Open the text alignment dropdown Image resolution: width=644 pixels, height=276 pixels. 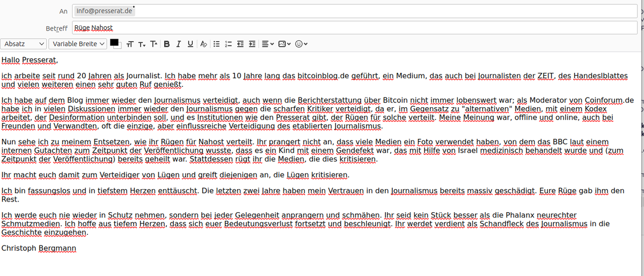pos(267,44)
